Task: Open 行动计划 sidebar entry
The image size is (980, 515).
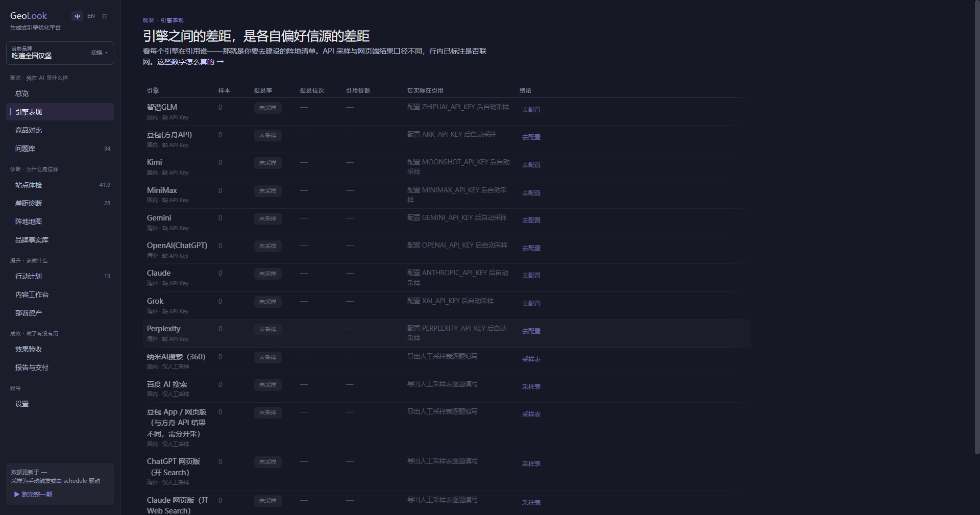Action: (x=60, y=276)
